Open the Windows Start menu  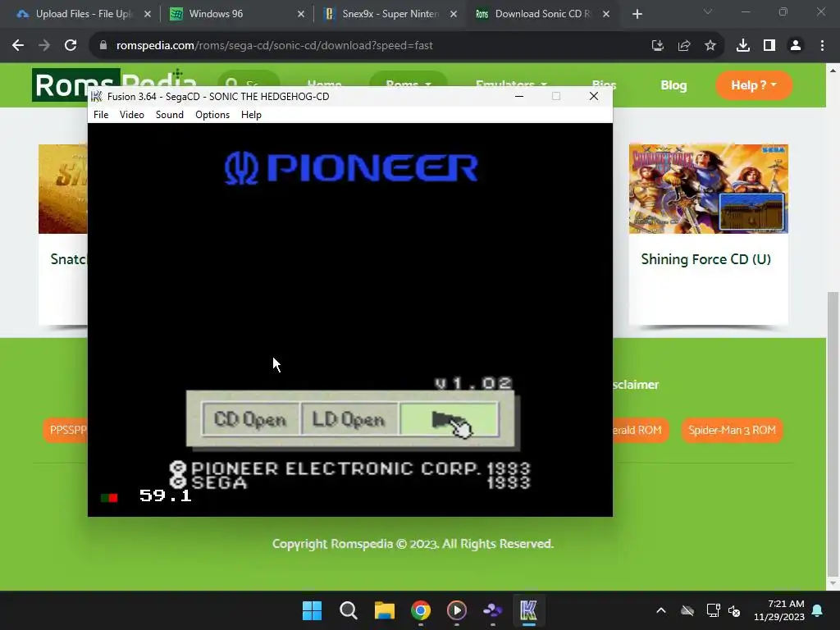click(313, 610)
